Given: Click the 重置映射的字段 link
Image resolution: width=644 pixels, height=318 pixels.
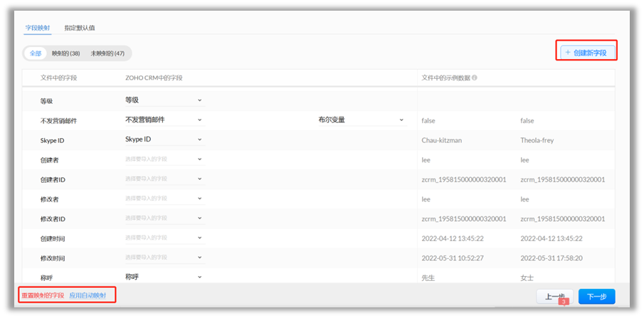Looking at the screenshot, I should point(42,295).
